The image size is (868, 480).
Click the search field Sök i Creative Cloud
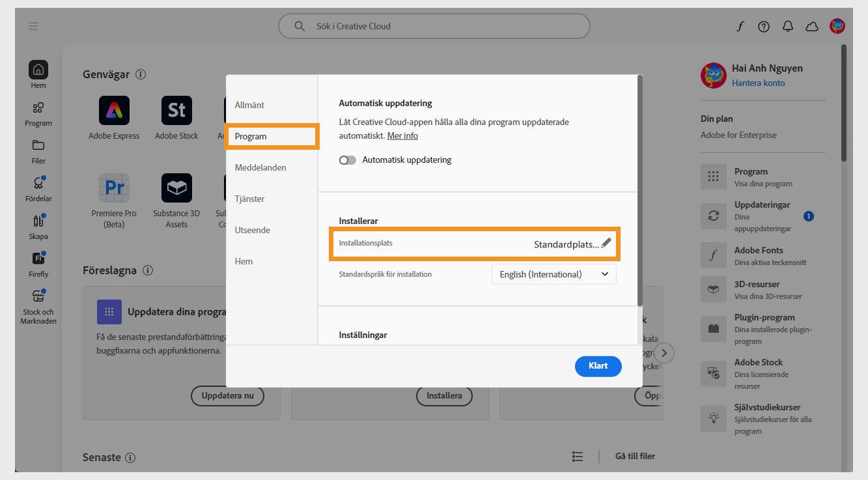tap(434, 26)
